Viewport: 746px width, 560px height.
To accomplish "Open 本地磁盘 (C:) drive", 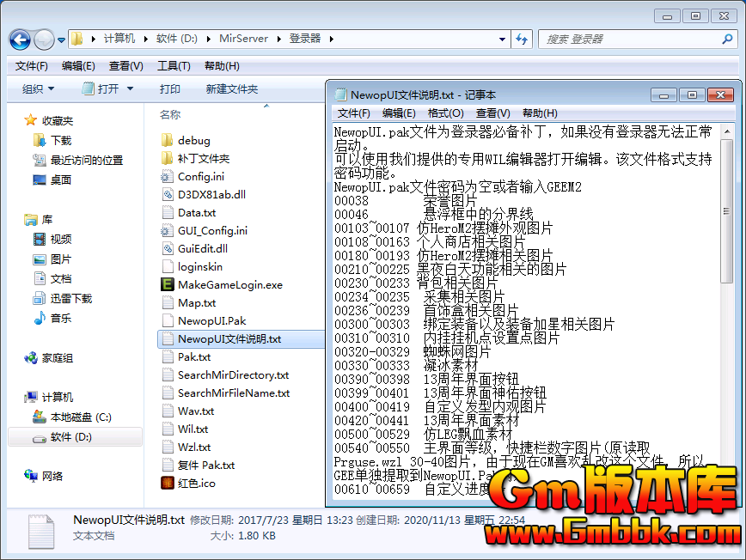I will [x=80, y=417].
